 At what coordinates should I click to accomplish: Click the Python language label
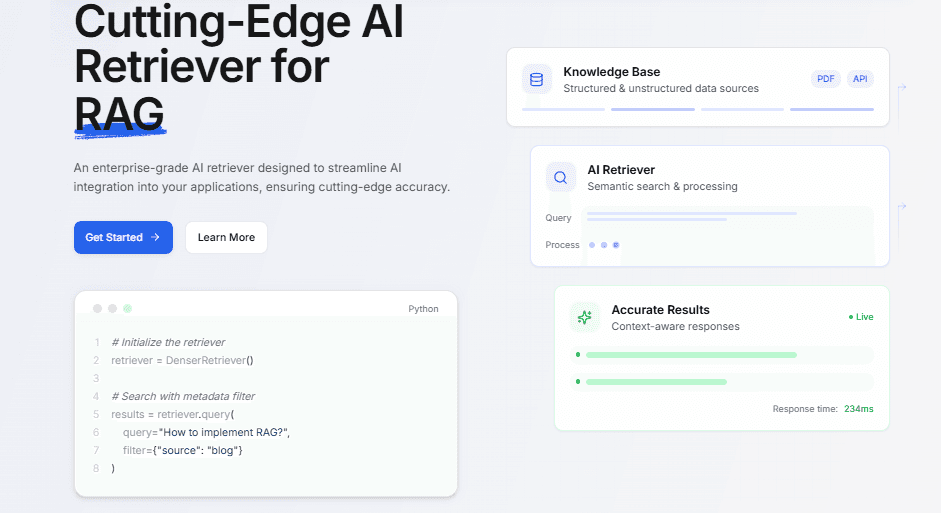(x=423, y=308)
